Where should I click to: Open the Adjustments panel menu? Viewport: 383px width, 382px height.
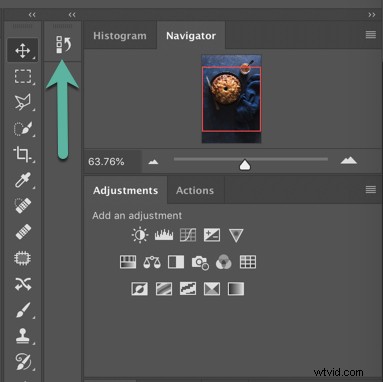tap(371, 190)
